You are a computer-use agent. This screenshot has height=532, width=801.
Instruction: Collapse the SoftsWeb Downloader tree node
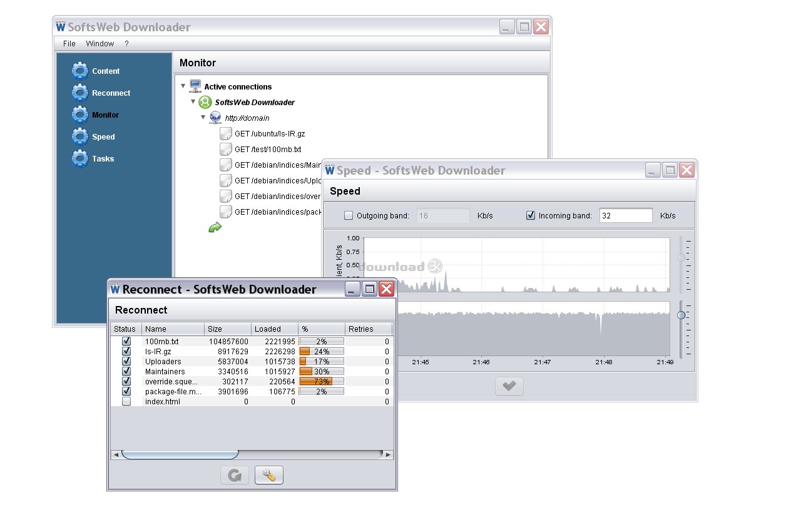[x=193, y=101]
